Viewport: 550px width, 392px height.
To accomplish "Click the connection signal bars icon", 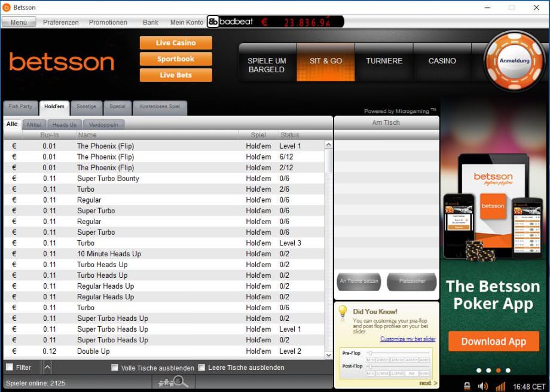I will coord(500,386).
